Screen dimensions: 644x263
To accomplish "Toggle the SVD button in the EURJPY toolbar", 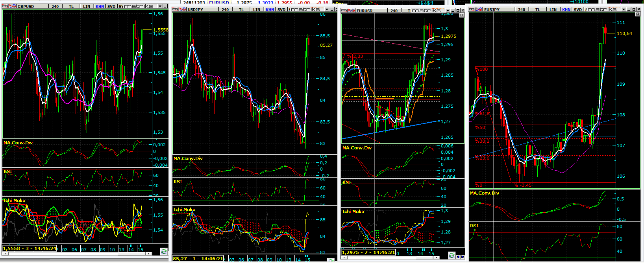I will 577,9.
